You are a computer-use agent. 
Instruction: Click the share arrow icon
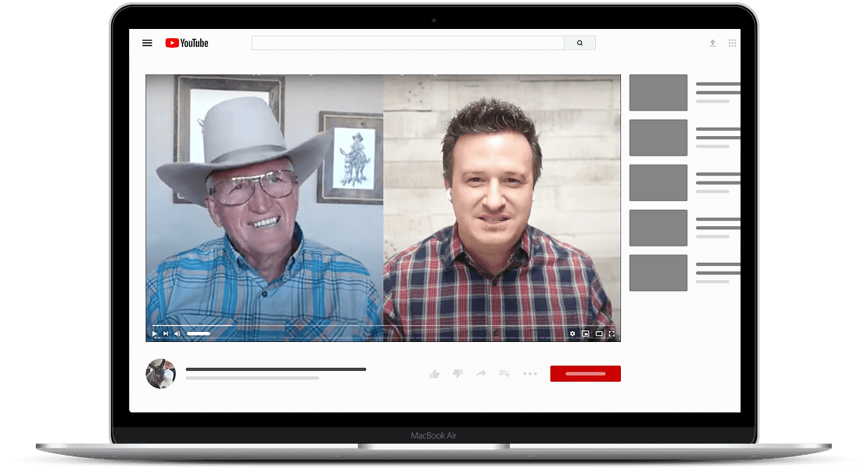(x=481, y=374)
